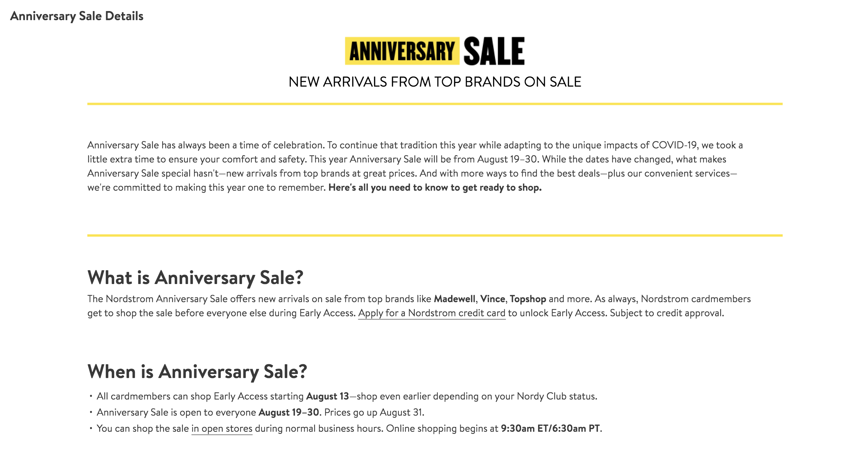This screenshot has width=868, height=468.
Task: Click the yellow divider above "What is Anniversary Sale?"
Action: (x=435, y=235)
